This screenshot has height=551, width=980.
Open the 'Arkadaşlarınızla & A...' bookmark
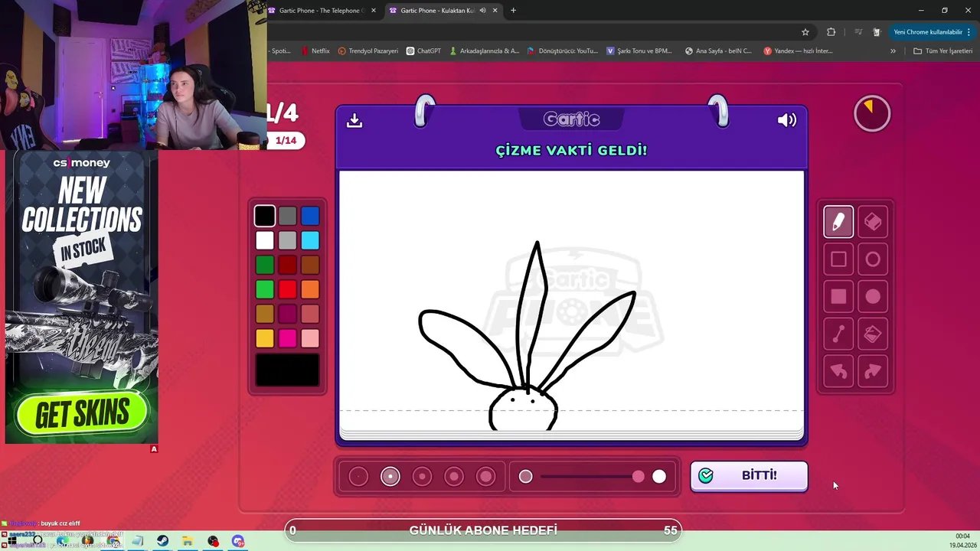click(484, 51)
